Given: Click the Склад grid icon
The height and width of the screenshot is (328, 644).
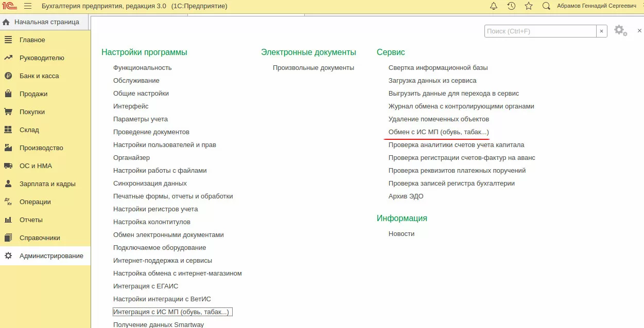Looking at the screenshot, I should 8,130.
